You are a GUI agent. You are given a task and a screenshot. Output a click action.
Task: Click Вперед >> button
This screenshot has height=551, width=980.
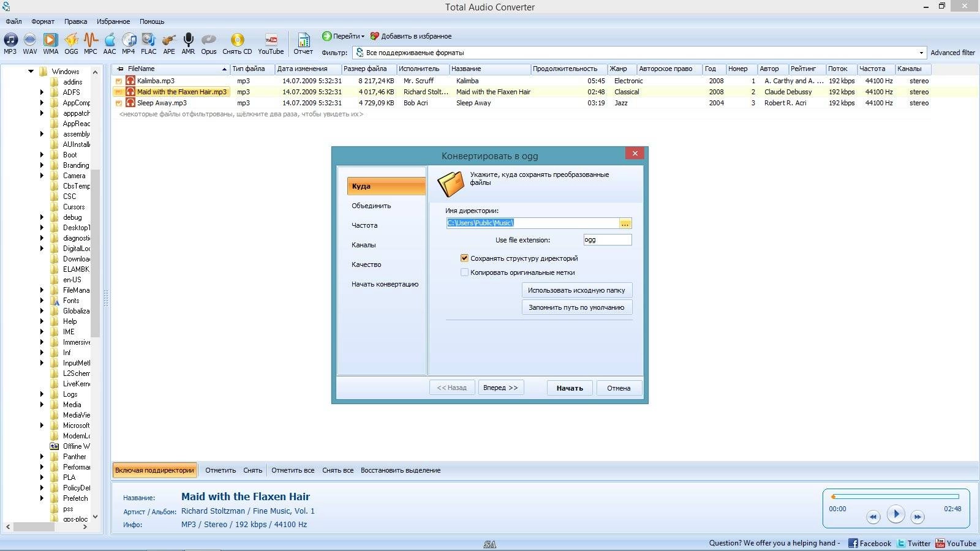click(500, 388)
